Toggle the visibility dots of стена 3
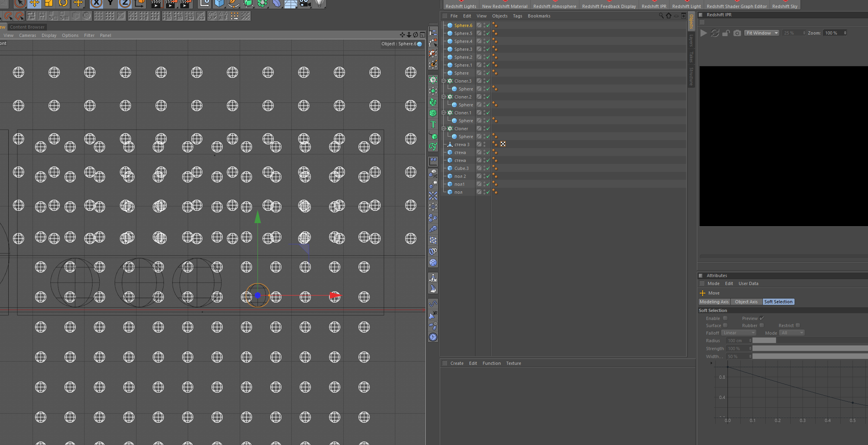The width and height of the screenshot is (868, 445). (x=484, y=144)
